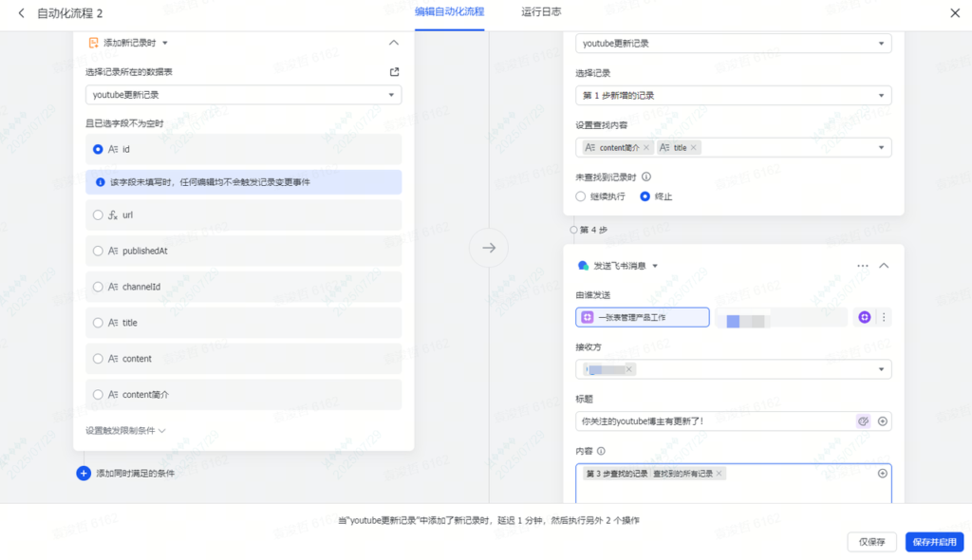Expand 设置触发限制条件 section
This screenshot has width=972, height=560.
pyautogui.click(x=125, y=430)
